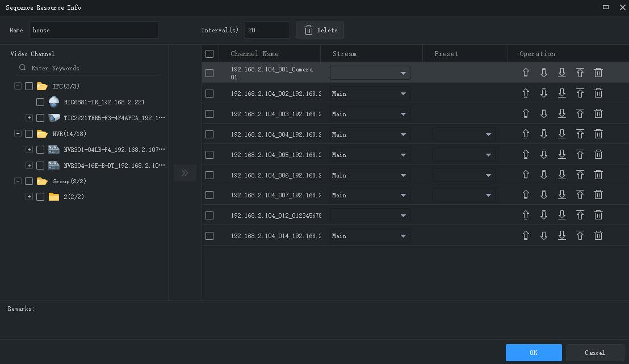Image resolution: width=629 pixels, height=364 pixels.
Task: Collapse the IPC(3/3) tree node
Action: (x=18, y=86)
